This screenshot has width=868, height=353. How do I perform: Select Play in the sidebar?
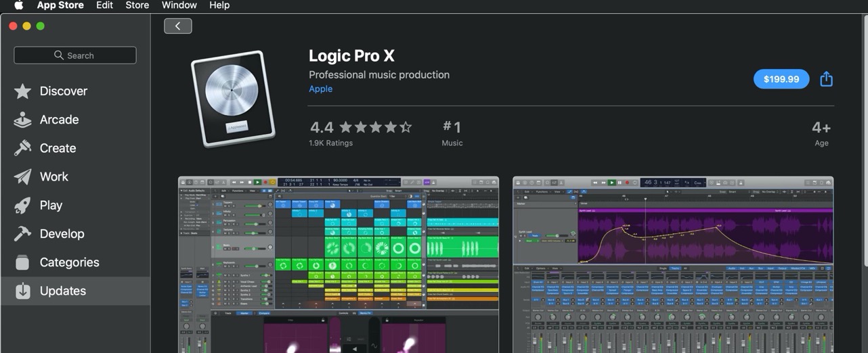75,205
